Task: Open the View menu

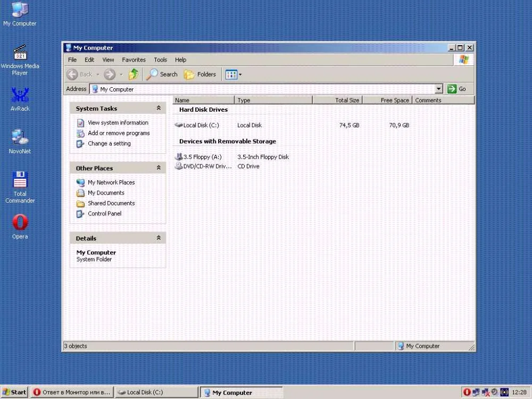Action: tap(108, 60)
